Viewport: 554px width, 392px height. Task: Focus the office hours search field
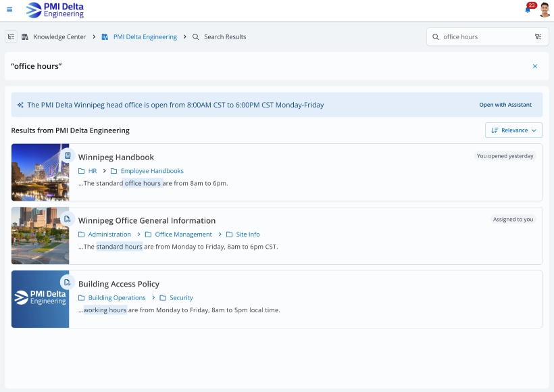coord(488,36)
